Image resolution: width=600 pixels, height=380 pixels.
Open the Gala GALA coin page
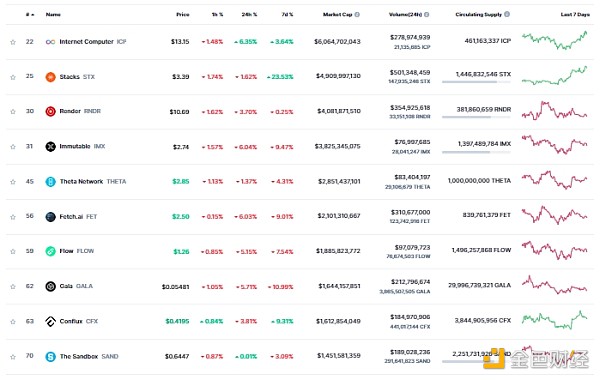(76, 286)
